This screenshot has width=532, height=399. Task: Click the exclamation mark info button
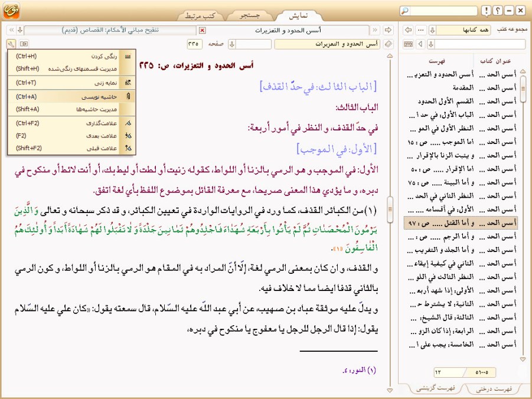click(486, 11)
